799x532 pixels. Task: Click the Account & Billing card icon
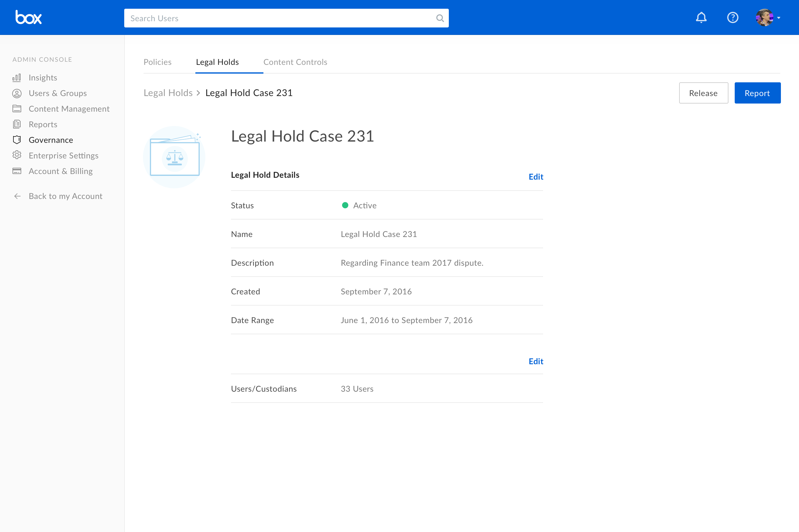coord(17,171)
